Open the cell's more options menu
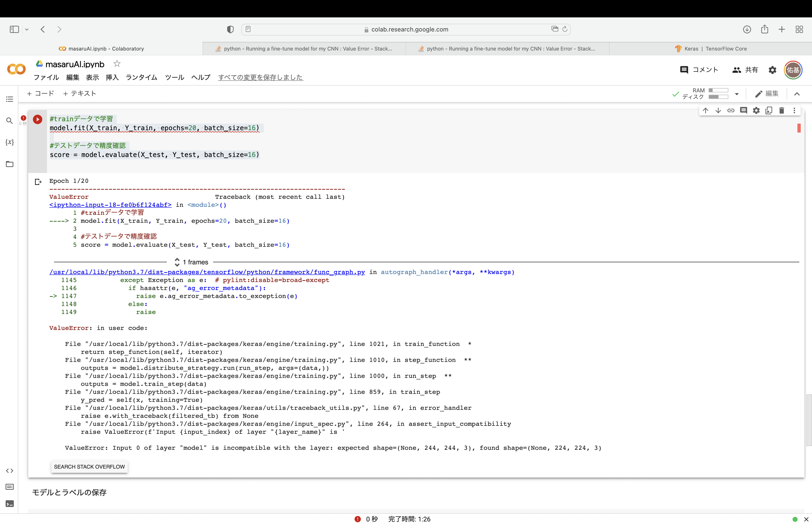Viewport: 812px width, 525px height. (x=794, y=110)
